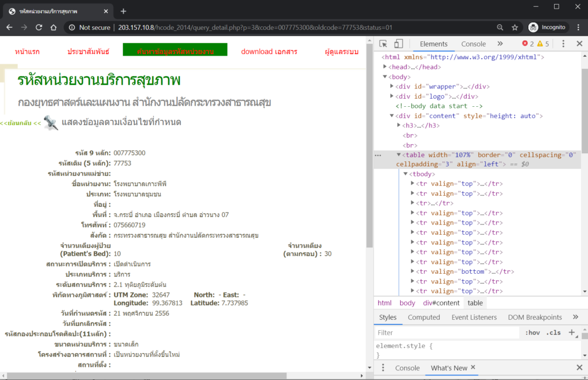Add a new style rule with plus
This screenshot has height=380, width=588.
pos(571,332)
